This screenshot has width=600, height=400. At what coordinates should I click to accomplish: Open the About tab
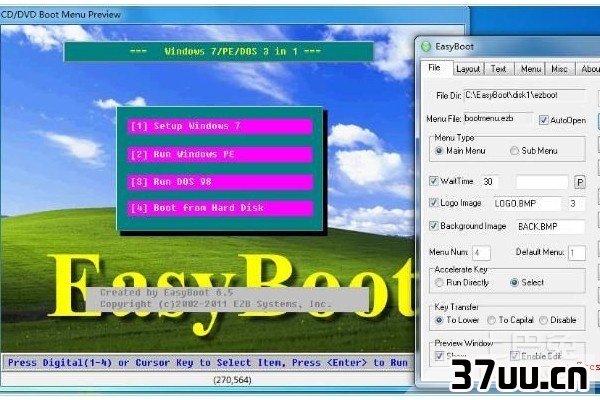589,69
